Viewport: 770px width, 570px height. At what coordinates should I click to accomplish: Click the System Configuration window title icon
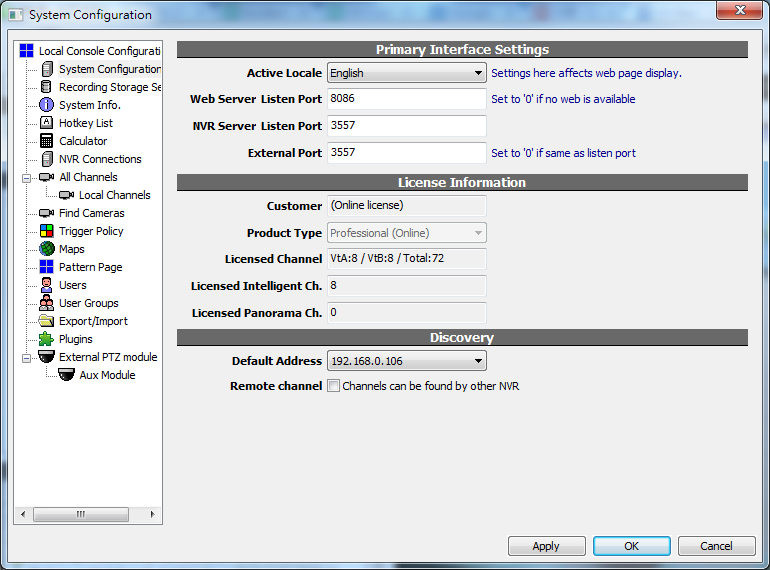point(16,15)
